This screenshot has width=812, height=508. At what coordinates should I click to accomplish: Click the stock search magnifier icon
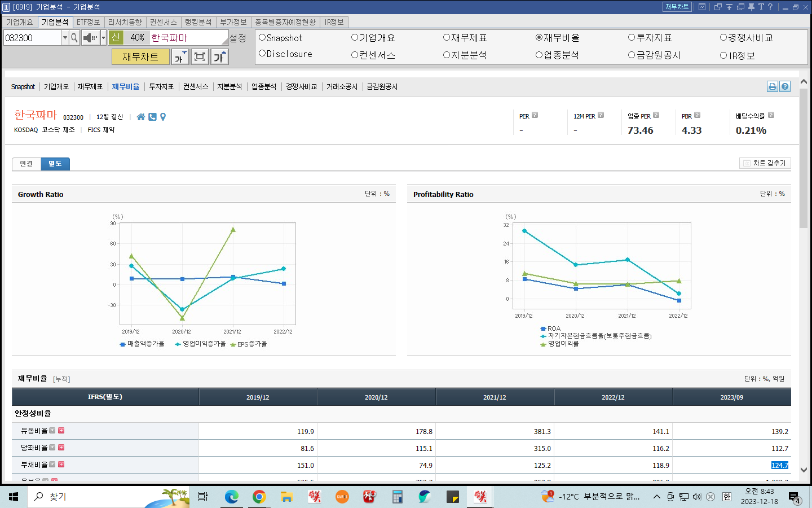coord(74,38)
